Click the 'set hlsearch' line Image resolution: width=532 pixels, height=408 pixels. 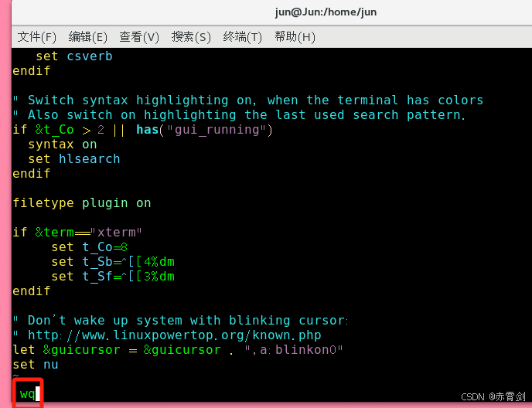click(74, 159)
